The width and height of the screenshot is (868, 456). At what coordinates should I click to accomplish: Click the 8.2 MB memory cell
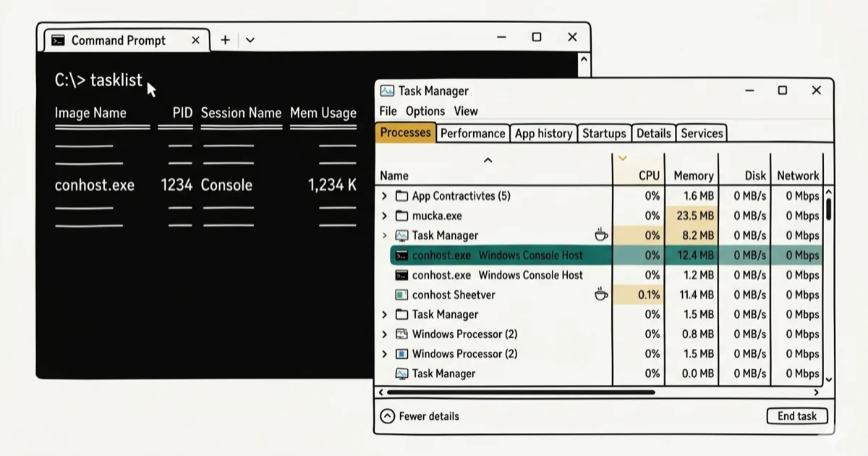tap(692, 235)
